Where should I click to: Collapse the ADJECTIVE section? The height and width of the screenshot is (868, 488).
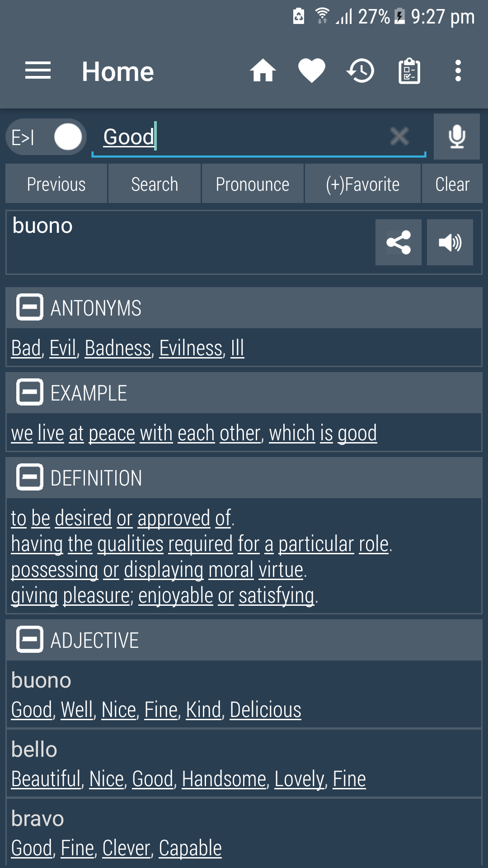[x=30, y=640]
